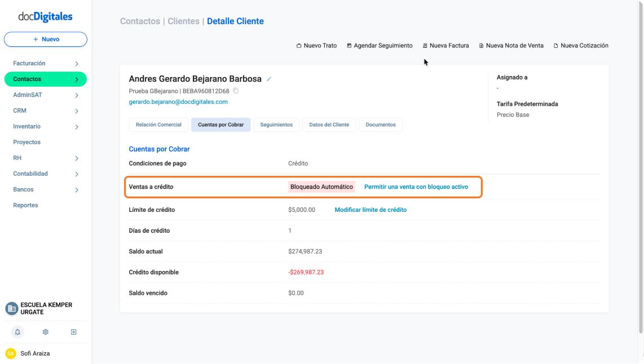Click the Crédito payment condition value
The height and width of the screenshot is (364, 644).
(298, 163)
